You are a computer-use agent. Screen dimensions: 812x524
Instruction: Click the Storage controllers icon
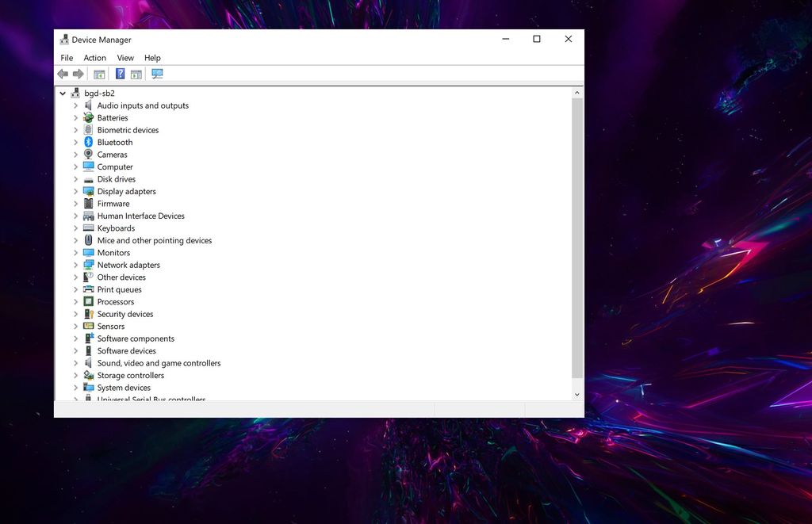(x=89, y=376)
